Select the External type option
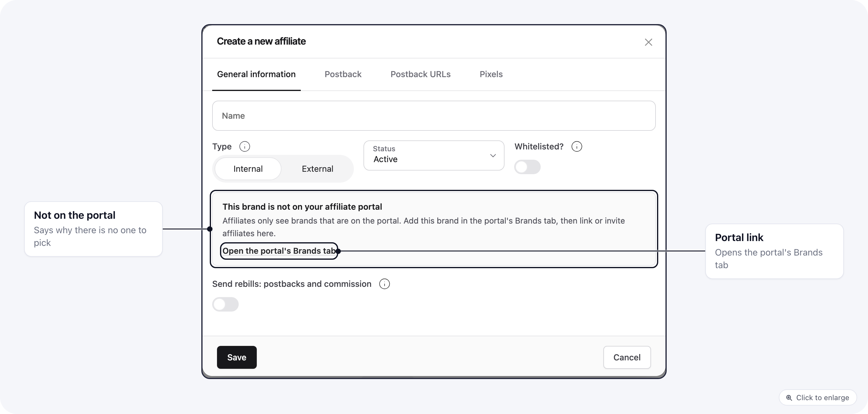Screen dimensions: 868x414 click(x=317, y=169)
